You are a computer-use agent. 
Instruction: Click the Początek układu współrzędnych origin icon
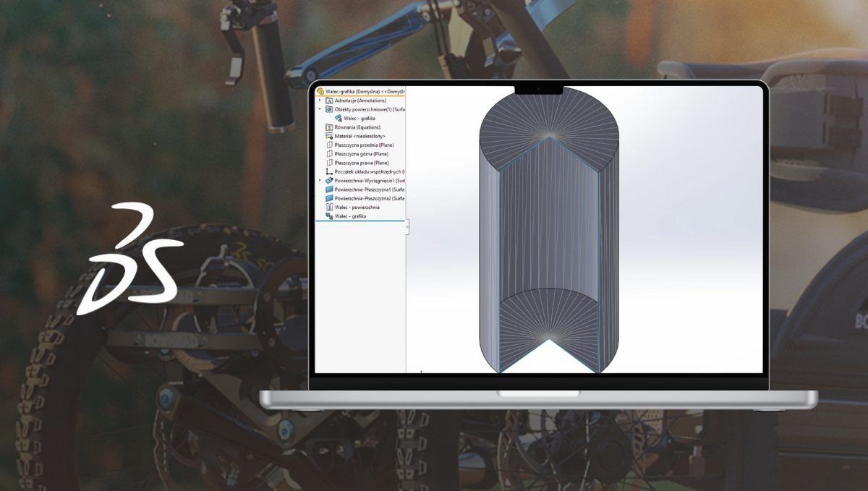(329, 171)
